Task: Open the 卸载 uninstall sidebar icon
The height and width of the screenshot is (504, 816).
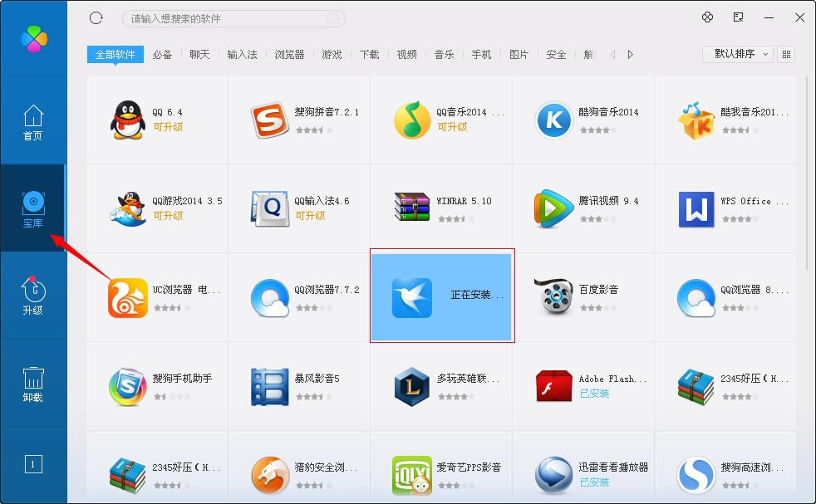Action: pos(32,384)
